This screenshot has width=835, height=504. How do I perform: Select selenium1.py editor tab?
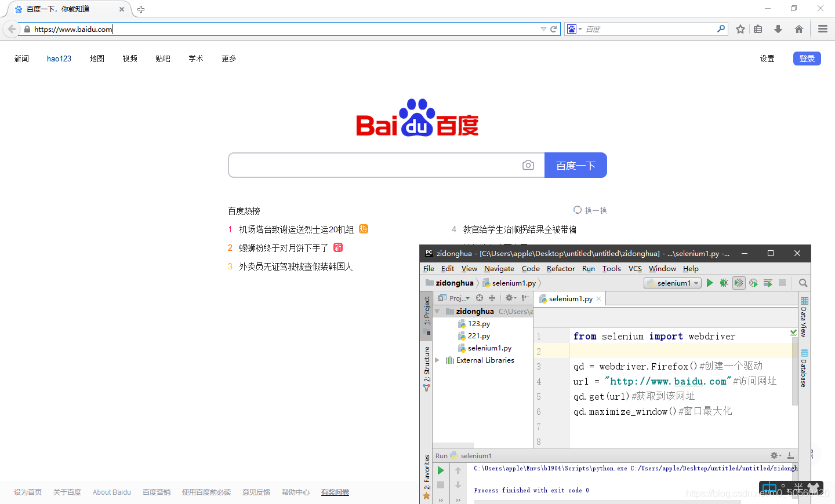coord(571,298)
